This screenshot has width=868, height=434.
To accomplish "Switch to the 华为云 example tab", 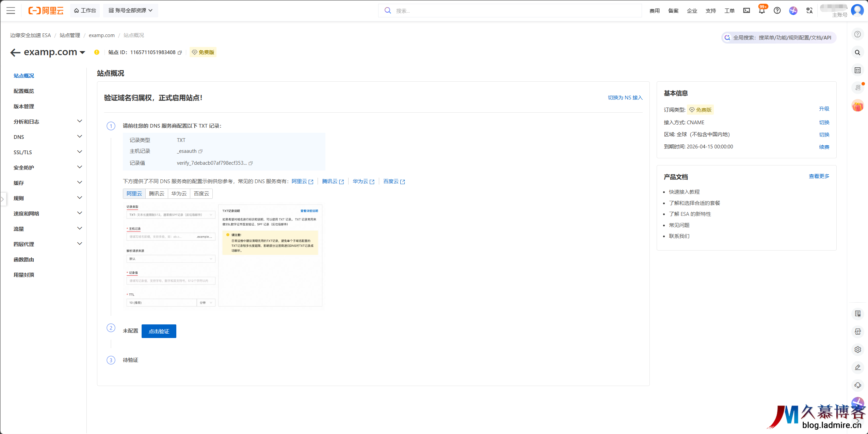I will pyautogui.click(x=179, y=194).
